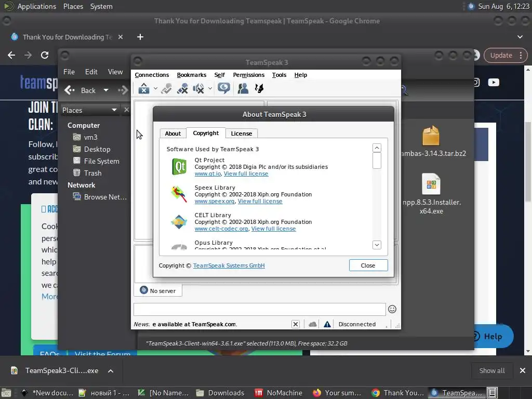Select File System in Places sidebar
Image resolution: width=532 pixels, height=399 pixels.
(x=101, y=161)
